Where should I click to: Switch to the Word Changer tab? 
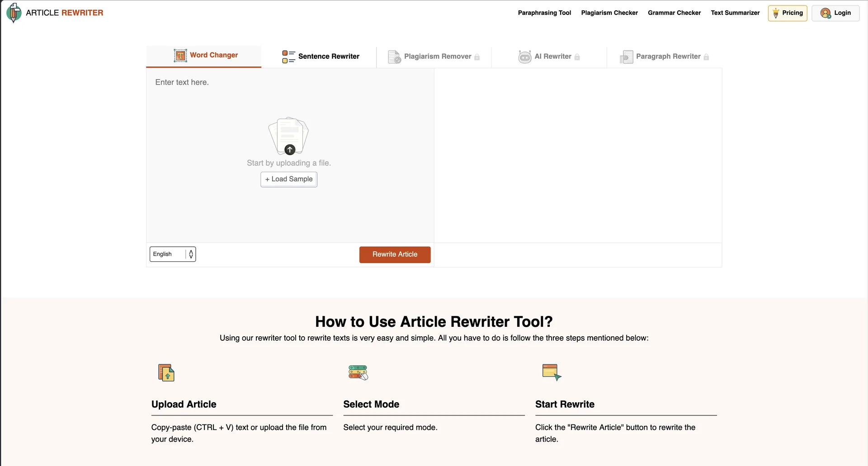[204, 56]
